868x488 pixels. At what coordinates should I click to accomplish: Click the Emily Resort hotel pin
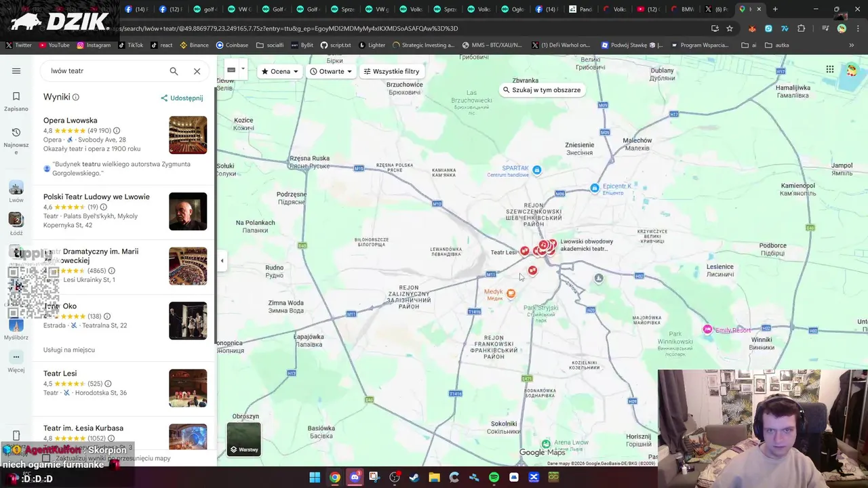[x=708, y=329]
